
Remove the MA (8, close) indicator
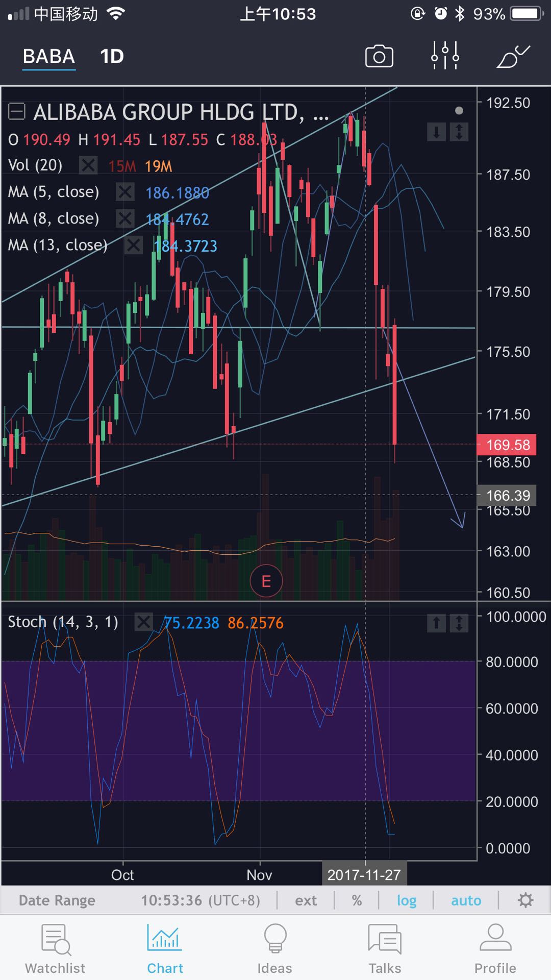tap(125, 218)
